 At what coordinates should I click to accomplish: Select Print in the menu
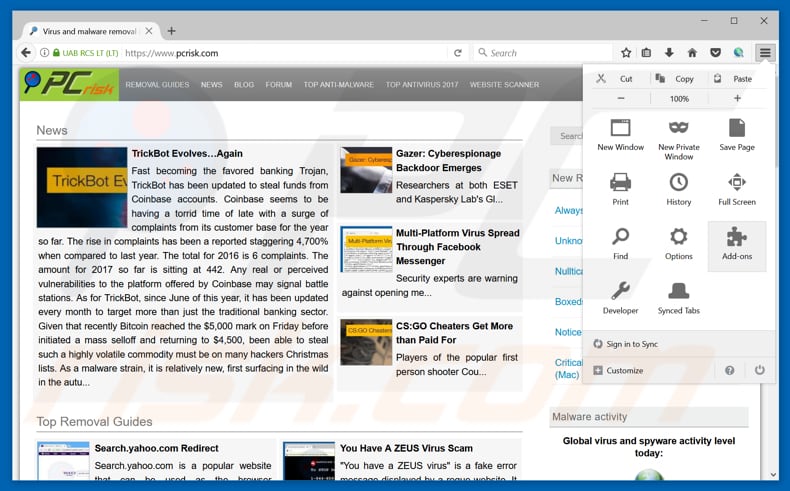pos(621,189)
